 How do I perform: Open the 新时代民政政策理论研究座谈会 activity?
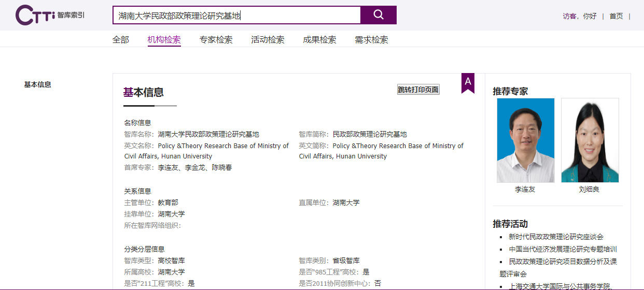[x=556, y=237]
